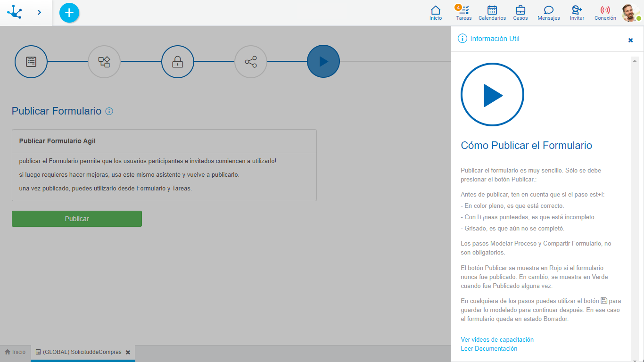644x362 pixels.
Task: Open the Modelar Proceso step icon
Action: click(104, 62)
